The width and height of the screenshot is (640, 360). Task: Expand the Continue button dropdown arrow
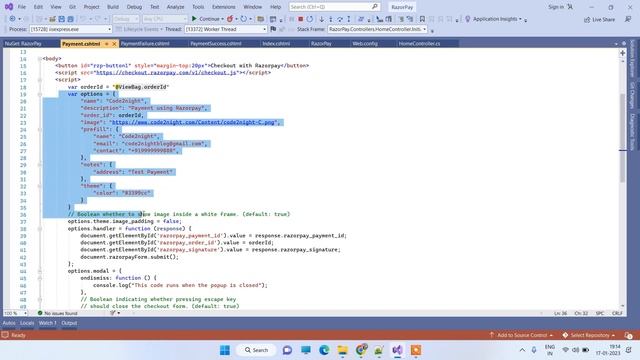coord(222,19)
